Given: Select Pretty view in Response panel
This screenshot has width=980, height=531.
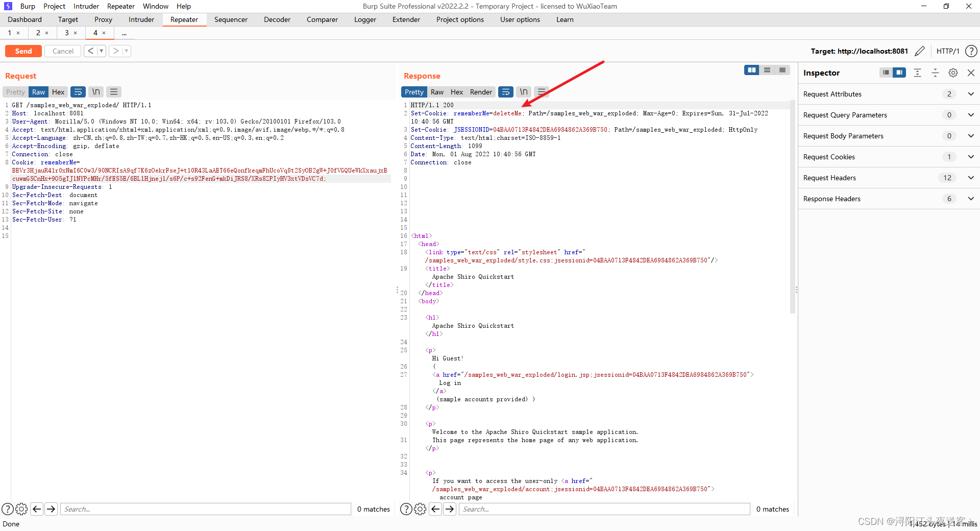Looking at the screenshot, I should coord(414,92).
